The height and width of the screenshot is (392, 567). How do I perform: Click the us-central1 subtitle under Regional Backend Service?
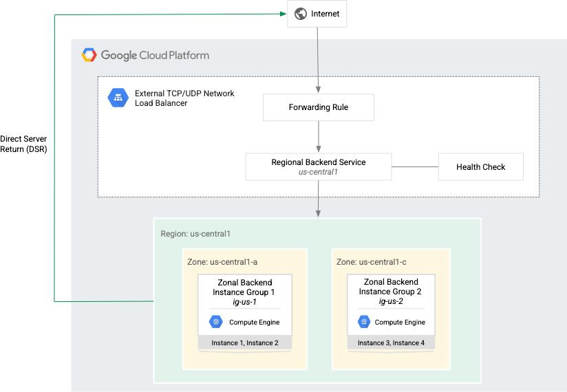tap(318, 173)
